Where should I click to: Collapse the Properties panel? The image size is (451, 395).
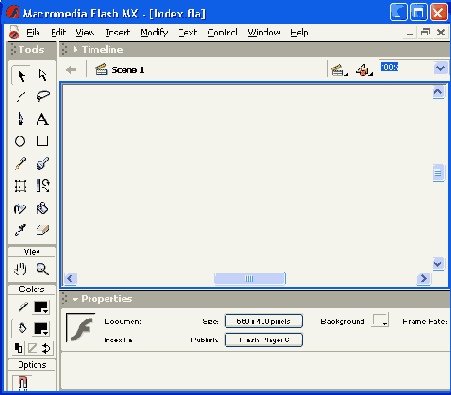click(x=75, y=299)
